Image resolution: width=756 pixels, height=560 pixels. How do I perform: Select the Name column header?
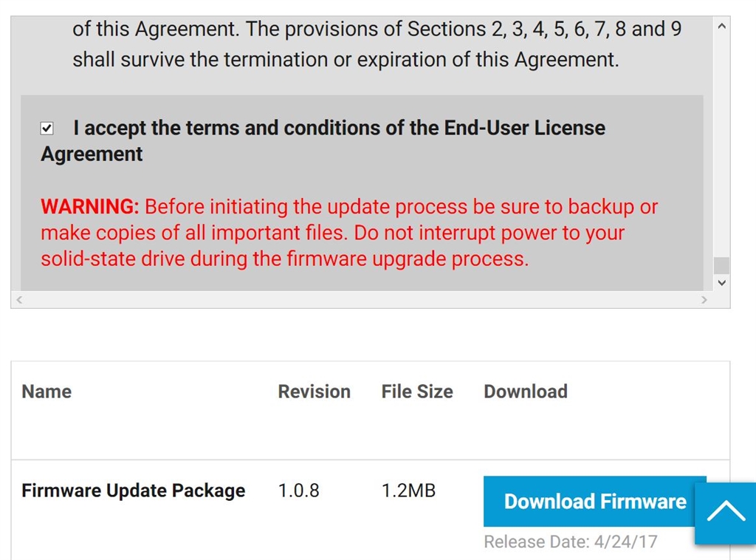pos(47,392)
